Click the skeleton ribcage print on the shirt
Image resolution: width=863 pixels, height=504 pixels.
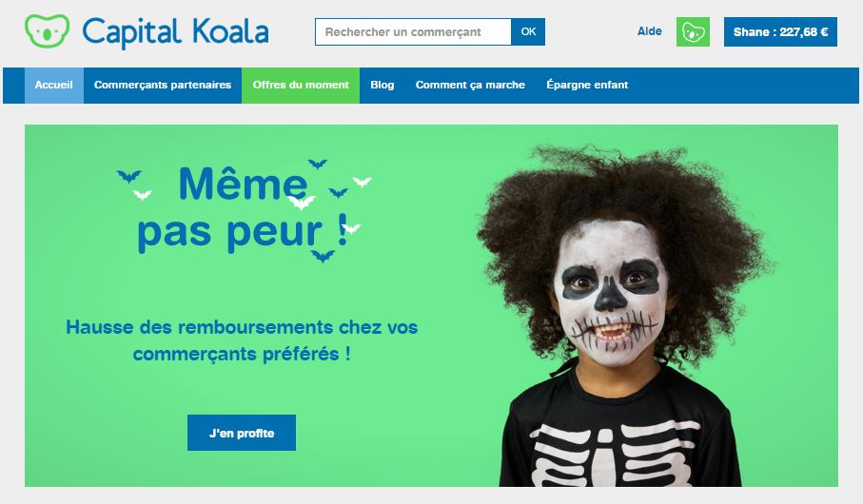pyautogui.click(x=609, y=454)
